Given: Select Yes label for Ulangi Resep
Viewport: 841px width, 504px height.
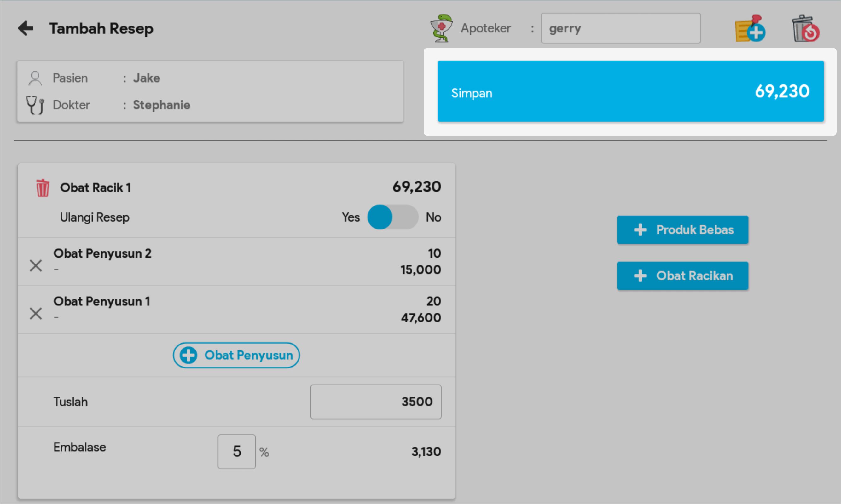Looking at the screenshot, I should coord(351,217).
